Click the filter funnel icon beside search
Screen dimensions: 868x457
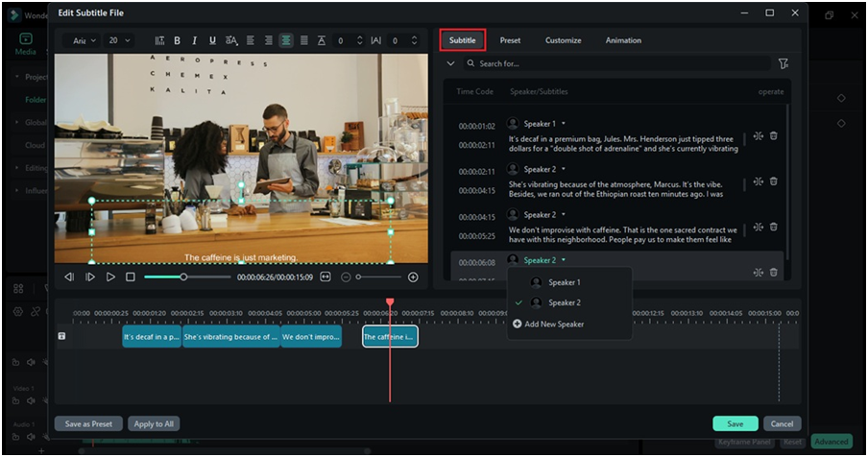(x=784, y=63)
